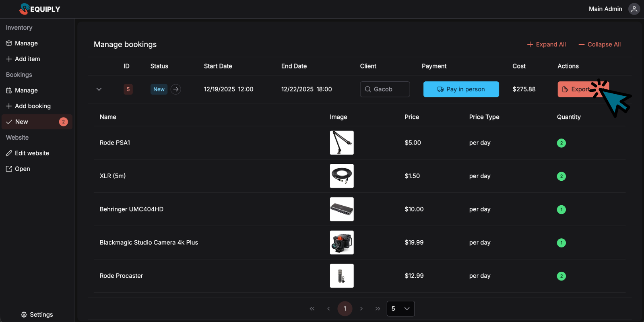This screenshot has height=322, width=644.
Task: Export booking 5
Action: pos(583,89)
